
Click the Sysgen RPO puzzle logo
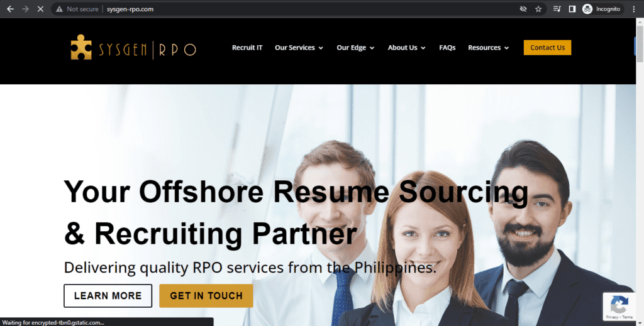tap(81, 47)
